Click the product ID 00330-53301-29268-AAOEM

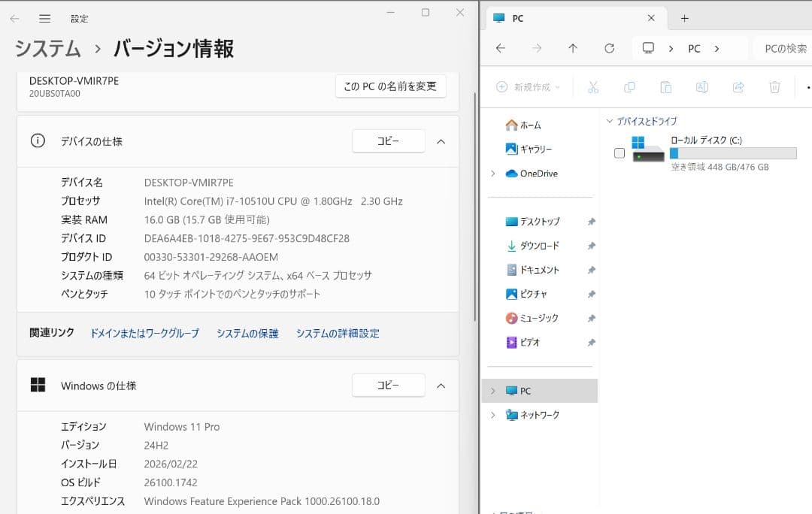(211, 257)
